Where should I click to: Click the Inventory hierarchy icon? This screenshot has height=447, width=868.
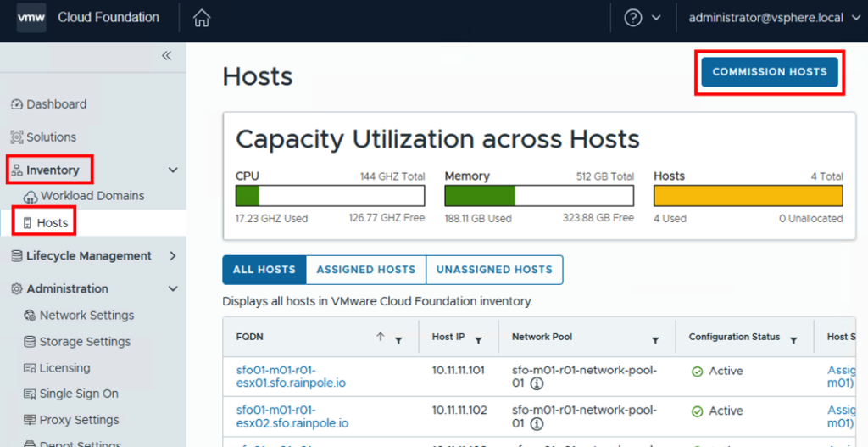[x=17, y=170]
